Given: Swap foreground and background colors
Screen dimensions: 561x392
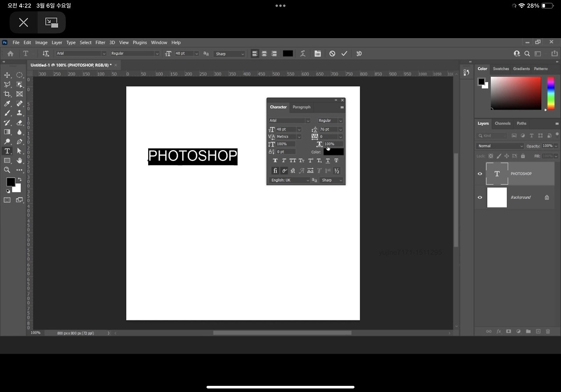Looking at the screenshot, I should click(19, 179).
